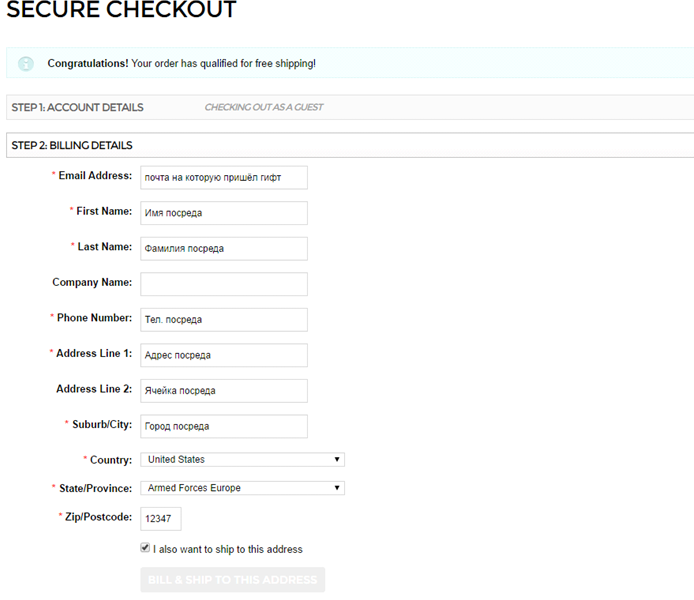Viewport: 694px width, 600px height.
Task: Click the Secure Checkout heading
Action: pyautogui.click(x=121, y=12)
